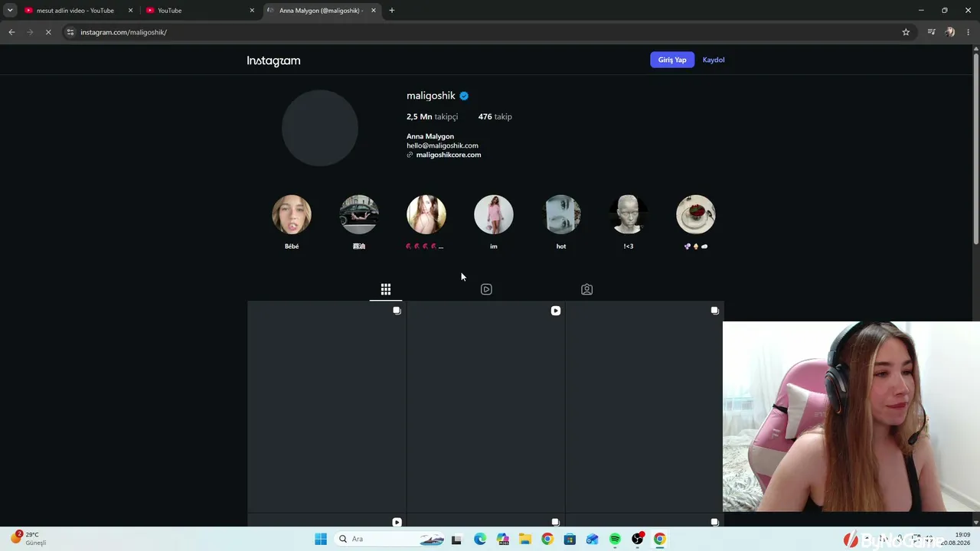Open the hot story highlight
The image size is (980, 551).
pyautogui.click(x=561, y=214)
